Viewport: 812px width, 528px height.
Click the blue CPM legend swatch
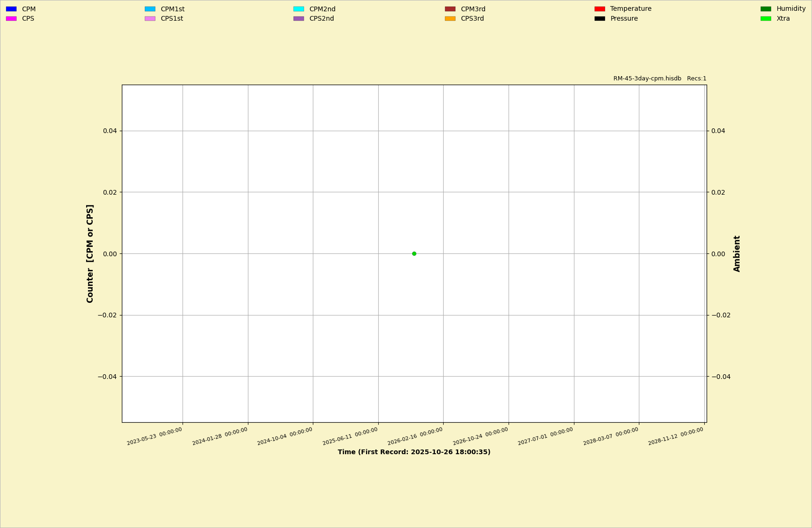pyautogui.click(x=11, y=9)
